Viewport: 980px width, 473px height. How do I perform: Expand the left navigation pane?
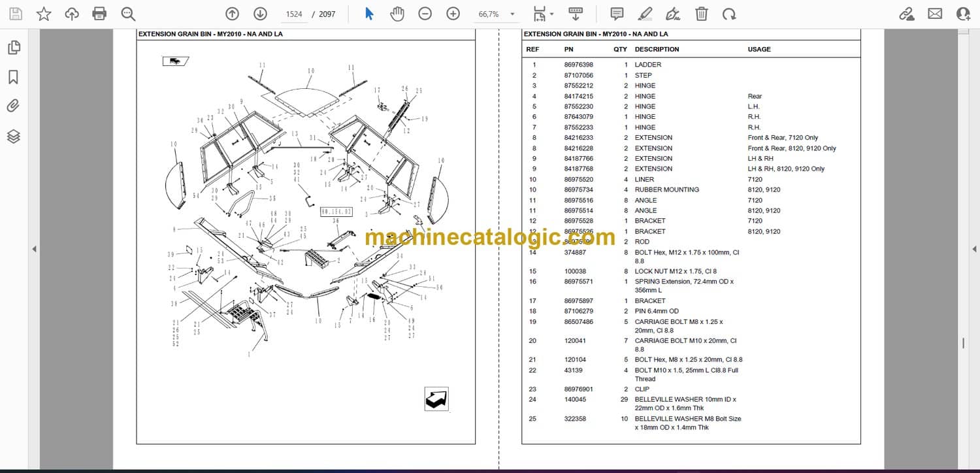(34, 249)
